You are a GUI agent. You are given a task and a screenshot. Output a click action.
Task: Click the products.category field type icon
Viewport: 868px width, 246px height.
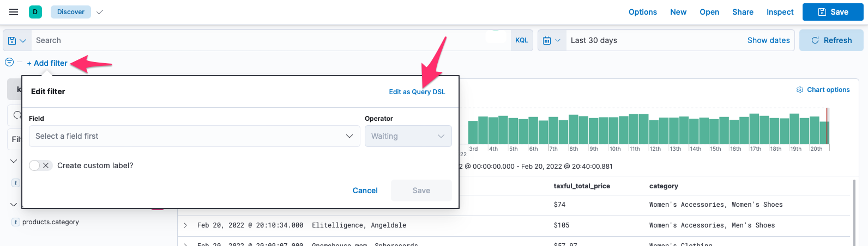[x=16, y=222]
